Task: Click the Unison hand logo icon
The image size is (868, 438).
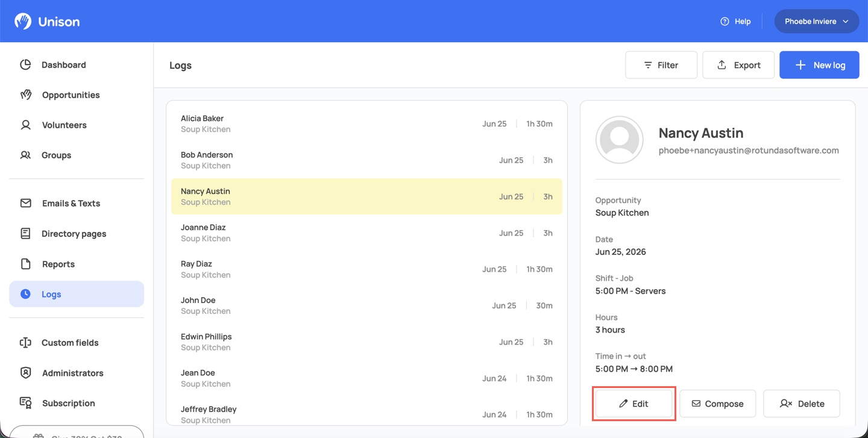Action: point(23,21)
